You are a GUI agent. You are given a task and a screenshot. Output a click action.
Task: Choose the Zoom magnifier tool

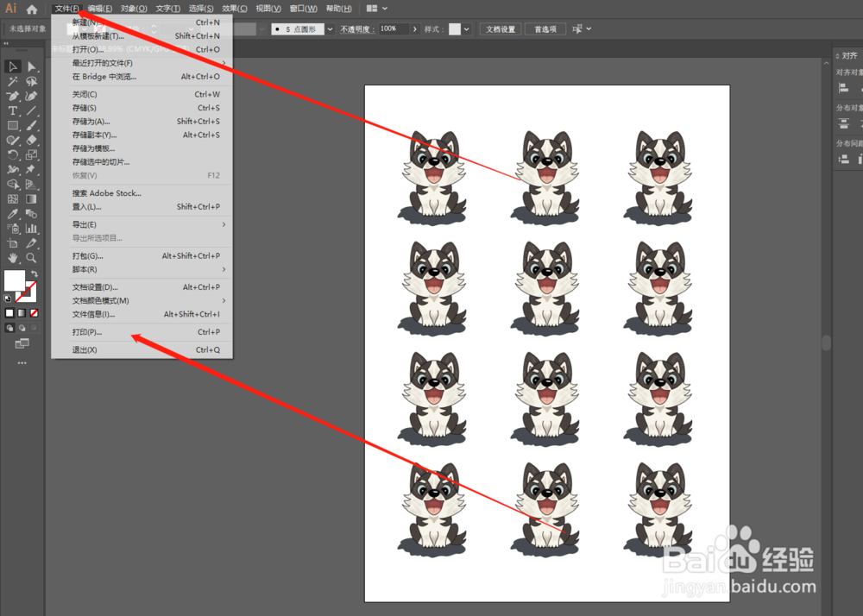[x=31, y=257]
